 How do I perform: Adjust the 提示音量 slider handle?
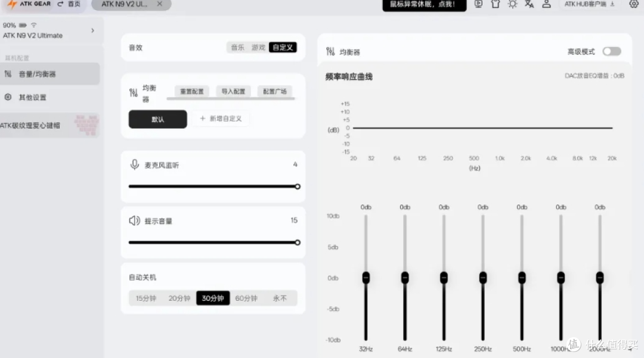pos(298,243)
